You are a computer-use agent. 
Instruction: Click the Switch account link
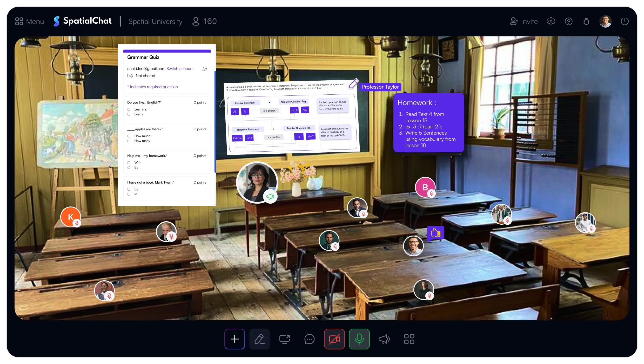click(180, 69)
